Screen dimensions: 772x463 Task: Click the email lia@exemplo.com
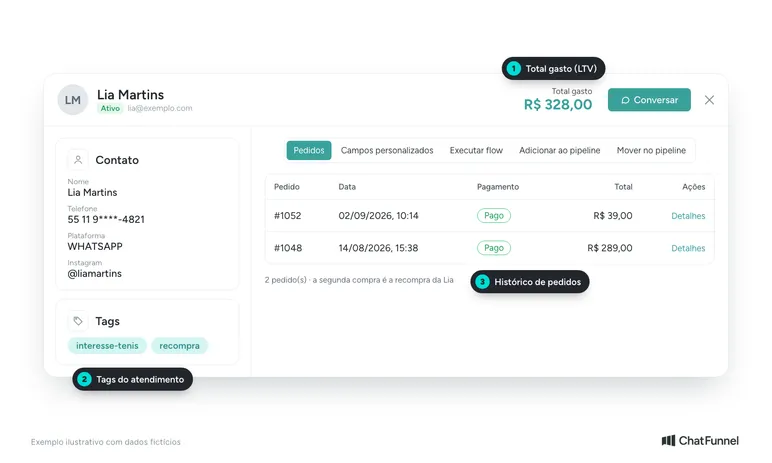coord(160,108)
